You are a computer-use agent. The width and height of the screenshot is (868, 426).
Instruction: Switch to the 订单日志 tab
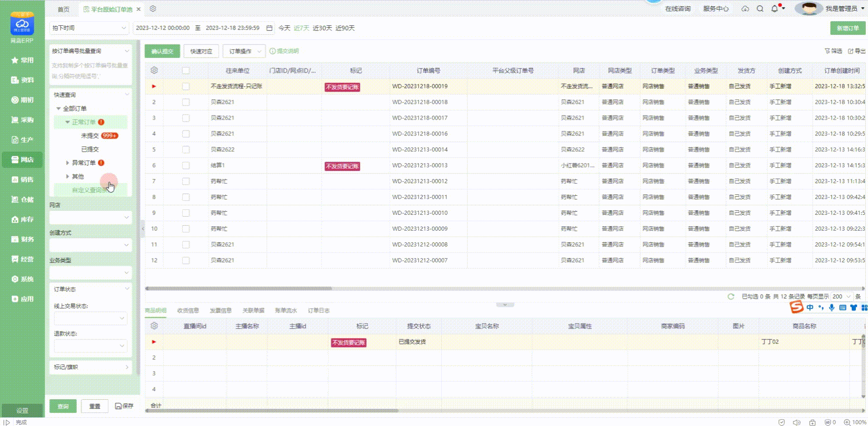coord(318,310)
